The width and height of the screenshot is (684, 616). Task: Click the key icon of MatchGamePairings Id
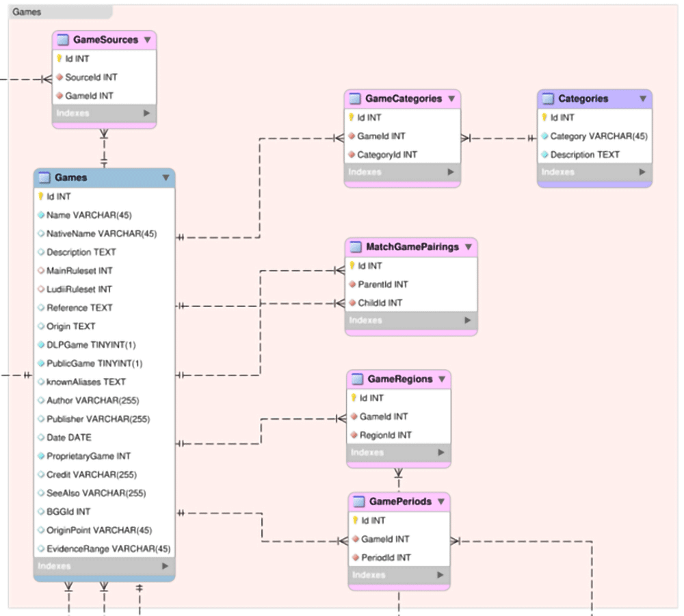352,265
